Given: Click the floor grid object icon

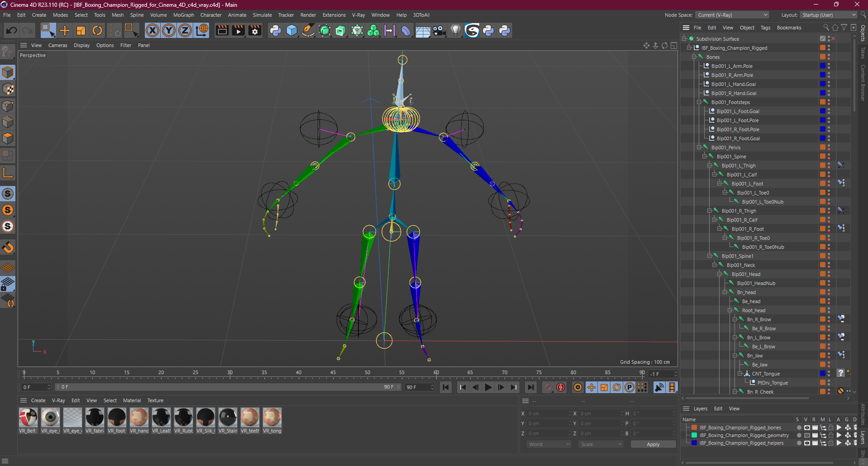Looking at the screenshot, I should coord(423,31).
